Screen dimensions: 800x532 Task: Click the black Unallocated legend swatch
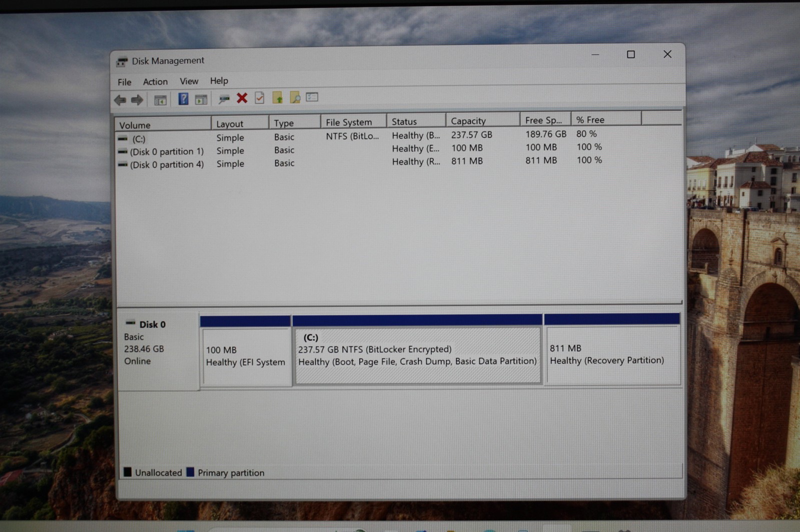(128, 471)
